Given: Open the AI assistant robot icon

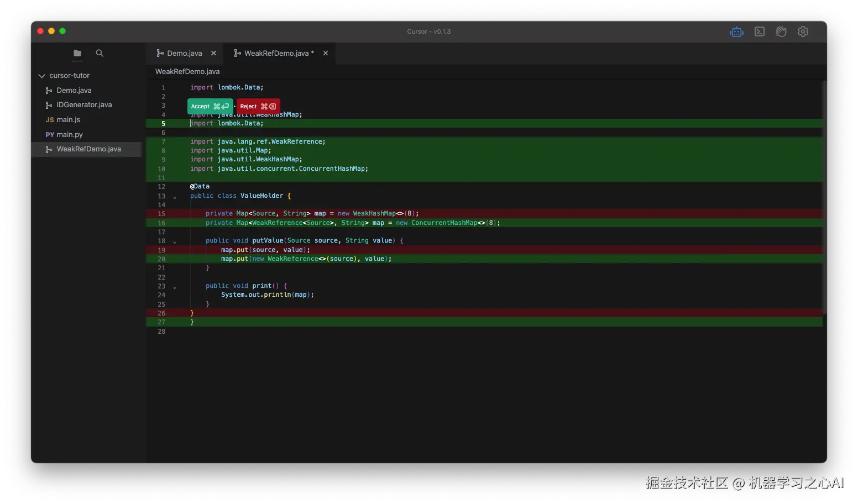Looking at the screenshot, I should 736,32.
